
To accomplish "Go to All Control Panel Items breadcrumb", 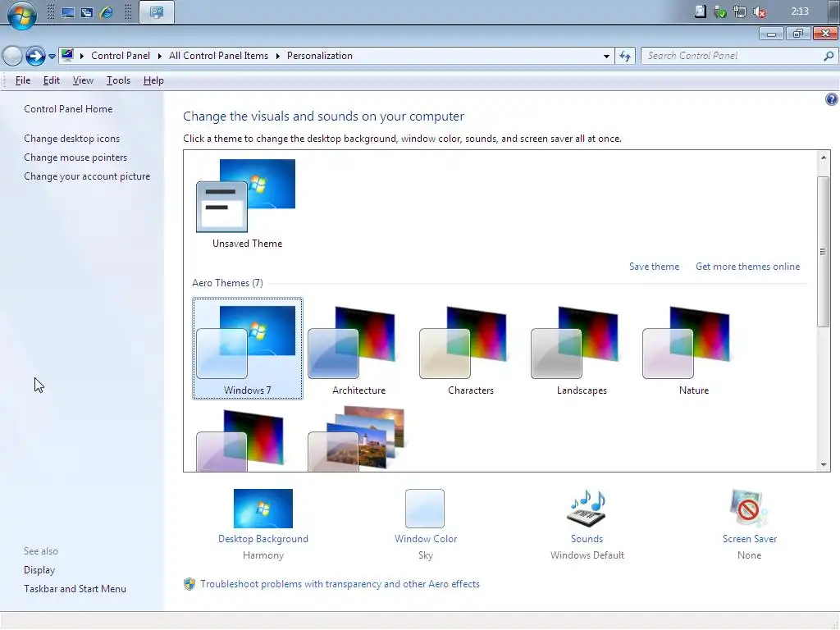I will coord(218,56).
